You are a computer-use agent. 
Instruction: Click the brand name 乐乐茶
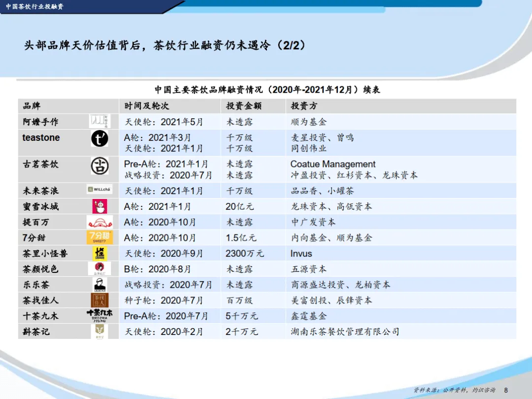click(36, 285)
